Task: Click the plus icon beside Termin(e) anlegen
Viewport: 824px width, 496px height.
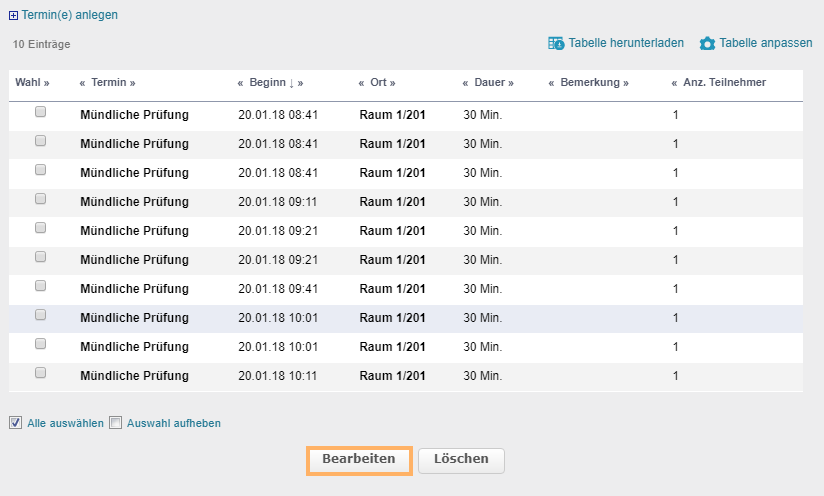Action: 13,16
